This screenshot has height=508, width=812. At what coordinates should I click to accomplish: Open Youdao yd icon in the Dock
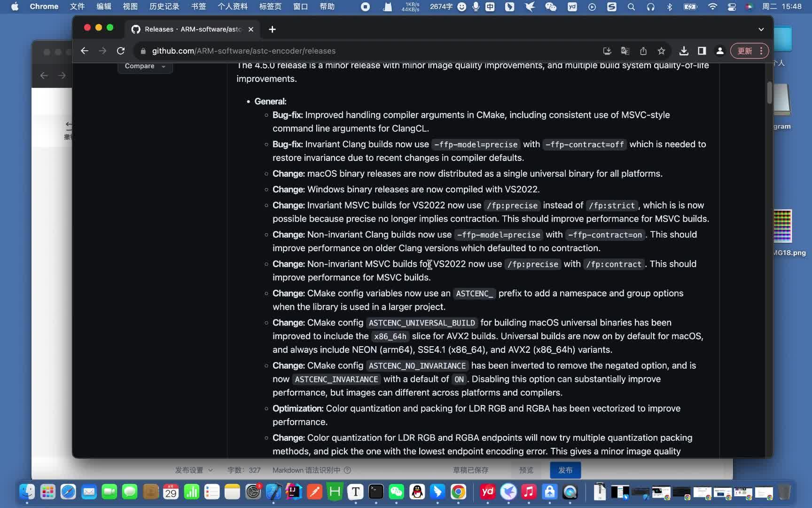click(488, 492)
